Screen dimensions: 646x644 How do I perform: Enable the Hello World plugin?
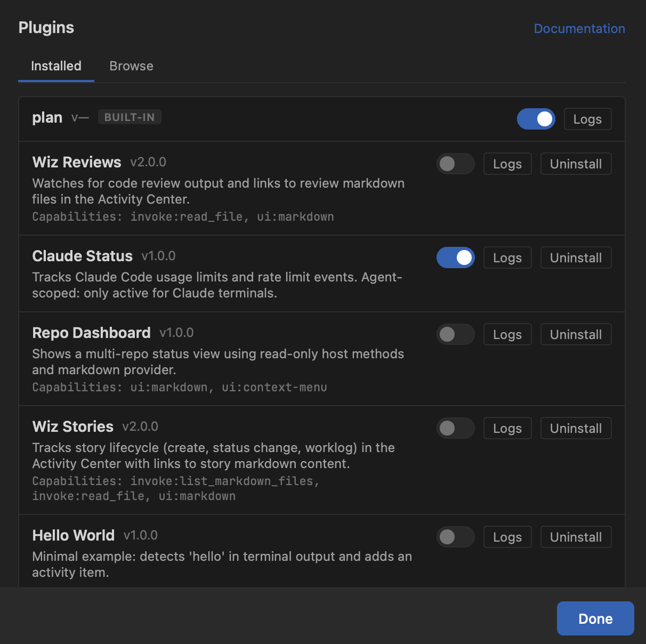(455, 537)
